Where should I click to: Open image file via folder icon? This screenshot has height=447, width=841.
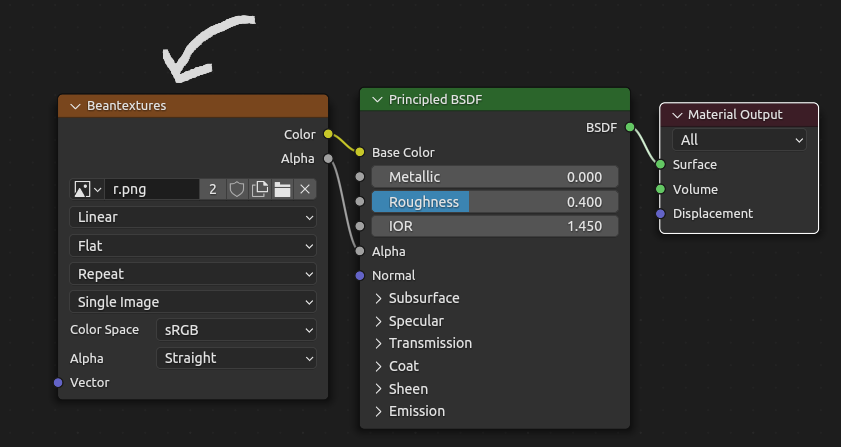coord(282,189)
